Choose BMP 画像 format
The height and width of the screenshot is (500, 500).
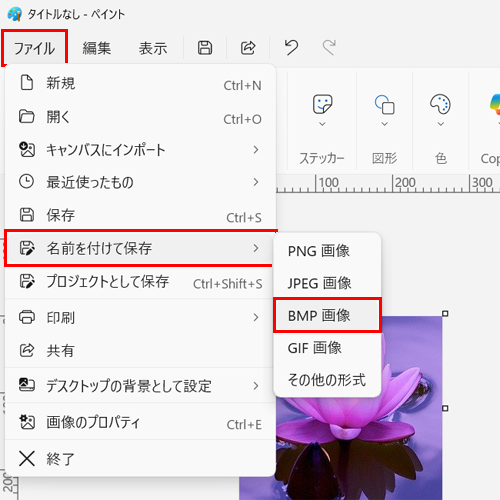327,315
